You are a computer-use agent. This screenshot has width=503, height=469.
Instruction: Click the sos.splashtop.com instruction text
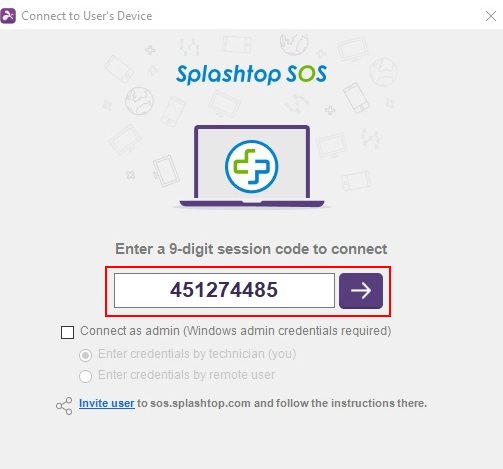[282, 403]
